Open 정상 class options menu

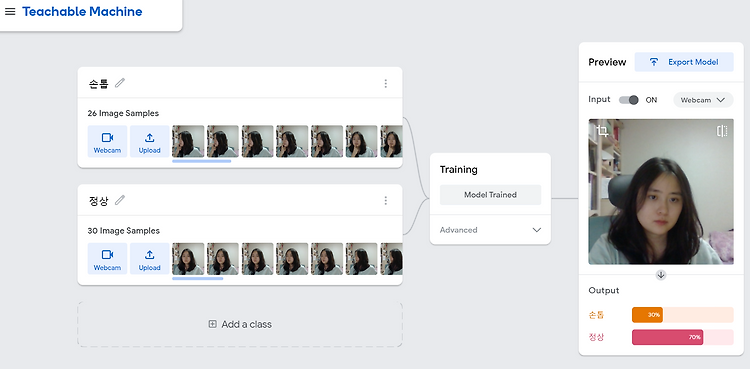pos(386,201)
